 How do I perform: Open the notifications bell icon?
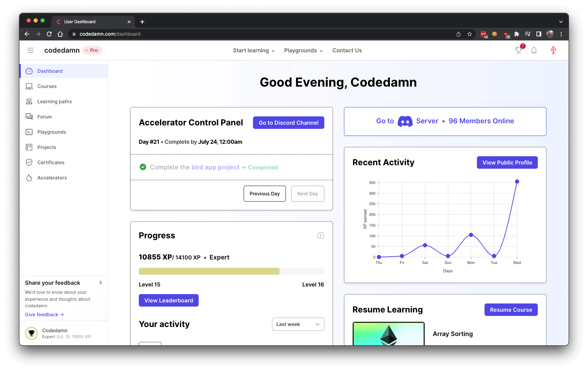pos(534,50)
